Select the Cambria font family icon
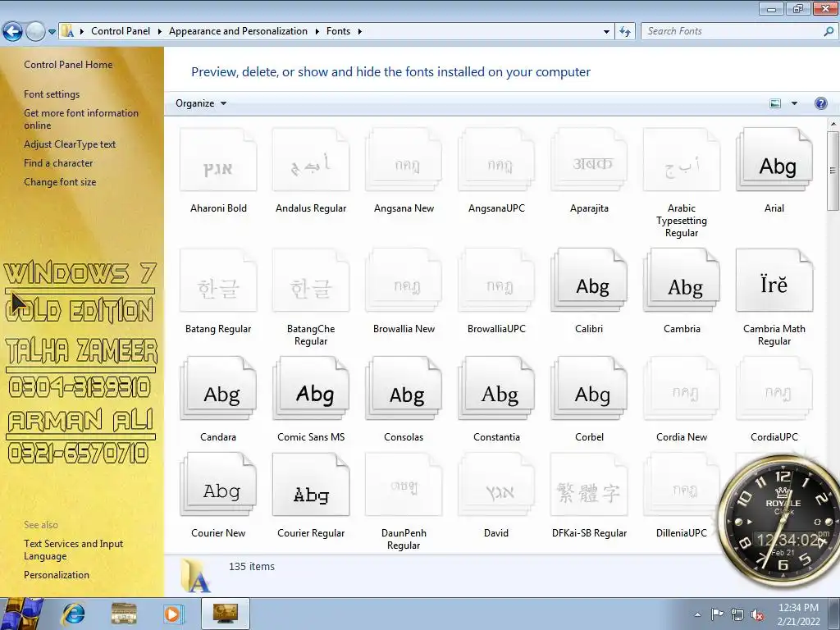The height and width of the screenshot is (630, 840). 682,281
